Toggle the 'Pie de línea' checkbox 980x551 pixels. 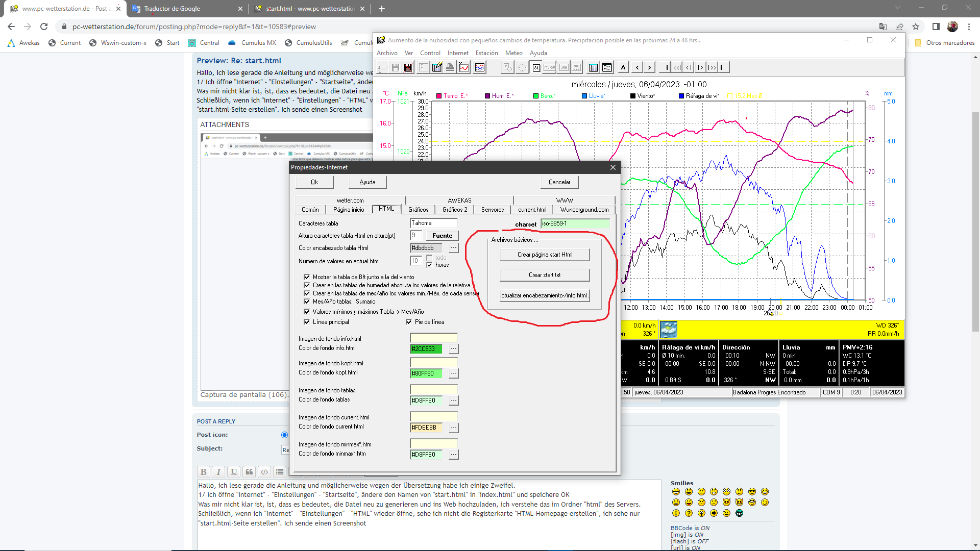tap(409, 322)
